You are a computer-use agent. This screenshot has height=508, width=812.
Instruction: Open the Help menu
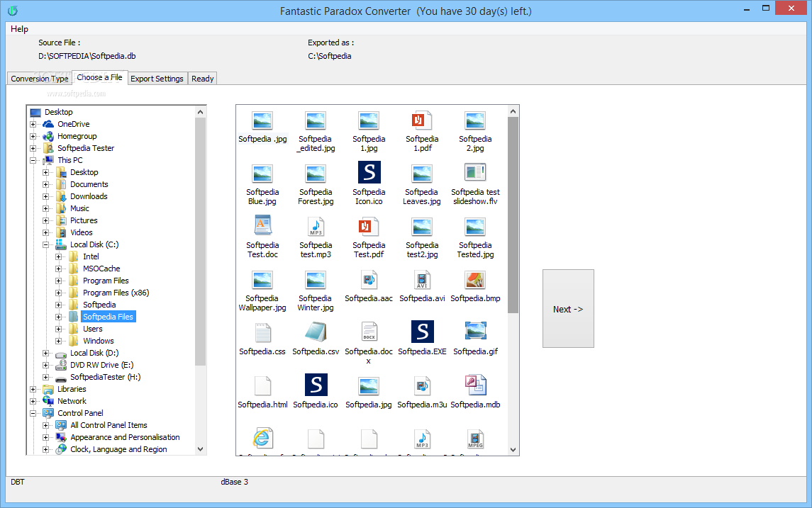19,29
